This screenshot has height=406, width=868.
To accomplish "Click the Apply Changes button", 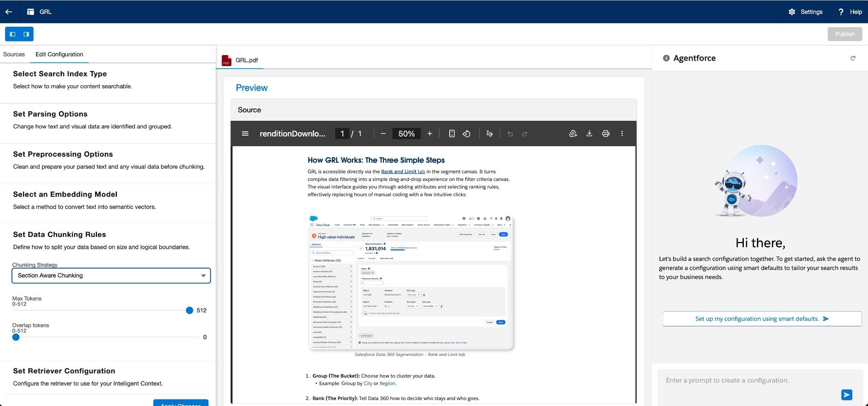I will click(x=181, y=403).
